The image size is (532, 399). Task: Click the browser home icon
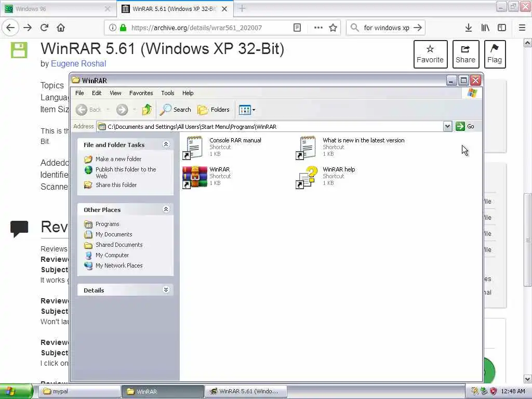61,28
